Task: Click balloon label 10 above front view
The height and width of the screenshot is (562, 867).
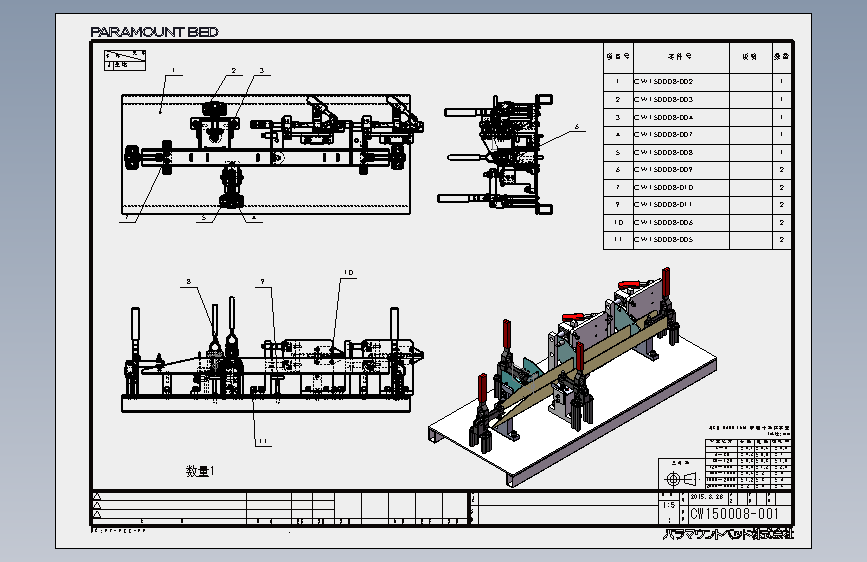Action: pyautogui.click(x=348, y=273)
